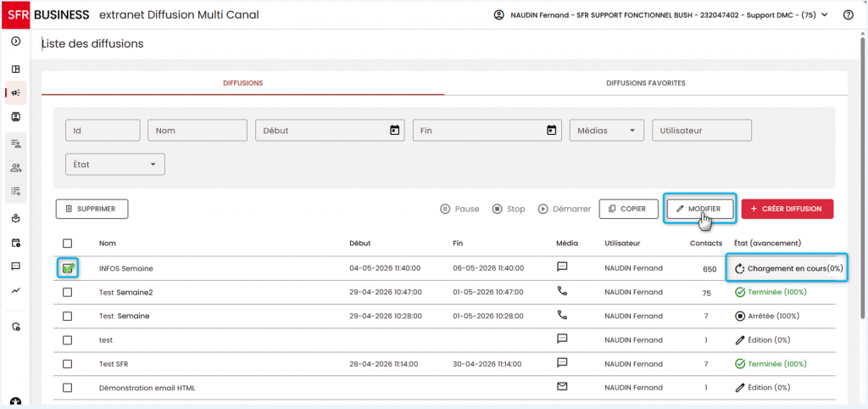
Task: Click the Début date filter field
Action: pos(330,130)
